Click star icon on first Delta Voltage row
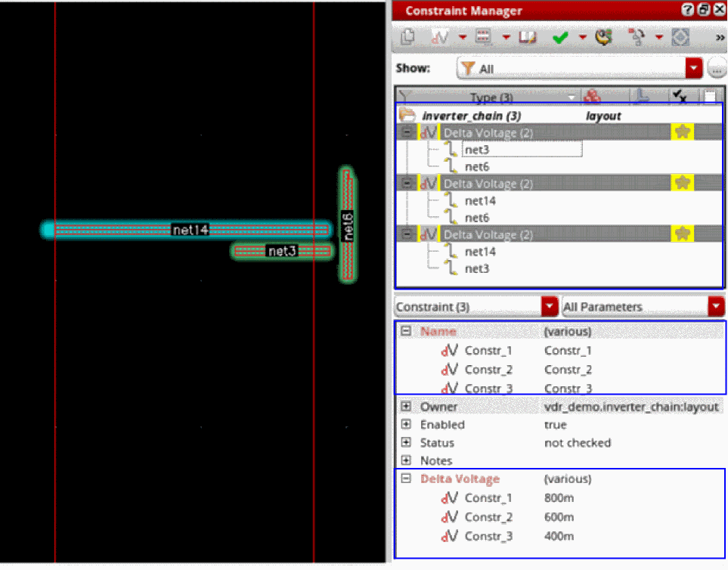 (682, 132)
